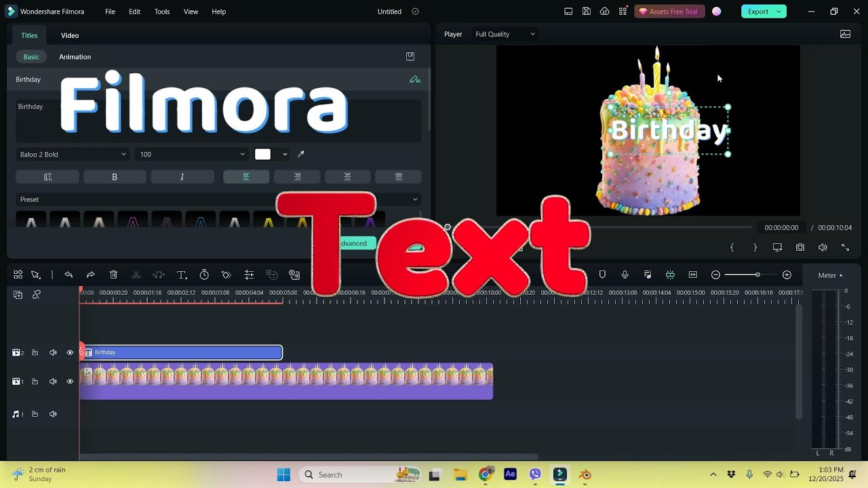Open the Edit menu
The image size is (868, 488).
pos(135,12)
